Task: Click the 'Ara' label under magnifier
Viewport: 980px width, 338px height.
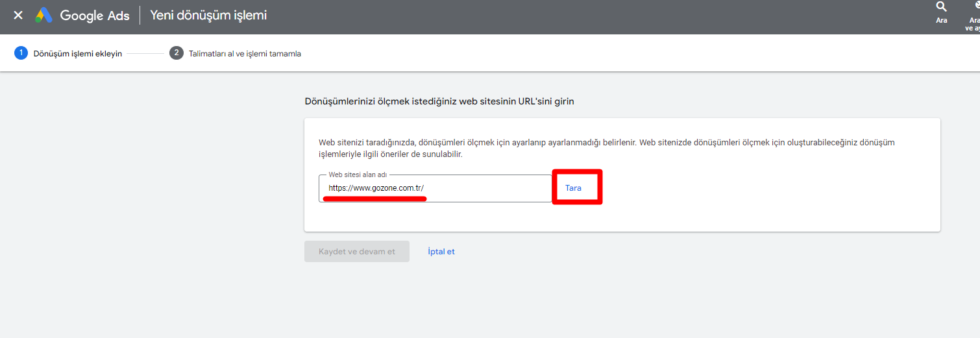Action: coord(941,21)
